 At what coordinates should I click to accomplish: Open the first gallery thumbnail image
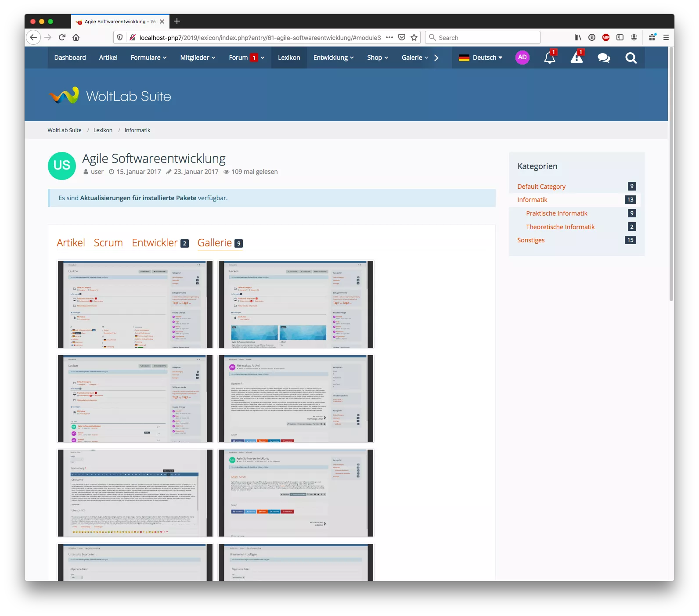point(135,304)
